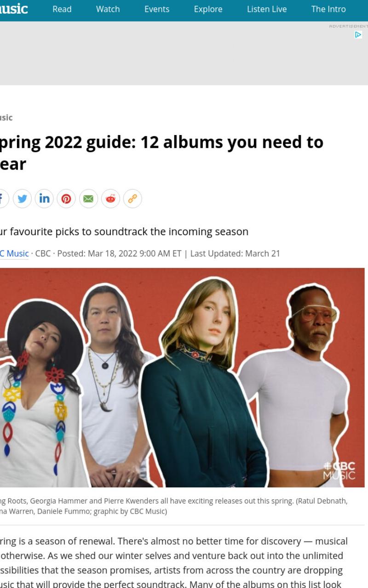Image resolution: width=368 pixels, height=588 pixels.
Task: Click the advertisement banner area
Action: (x=184, y=53)
